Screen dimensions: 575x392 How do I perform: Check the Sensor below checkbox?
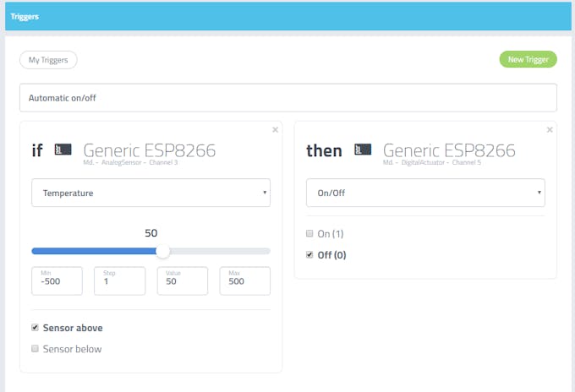[x=35, y=348]
